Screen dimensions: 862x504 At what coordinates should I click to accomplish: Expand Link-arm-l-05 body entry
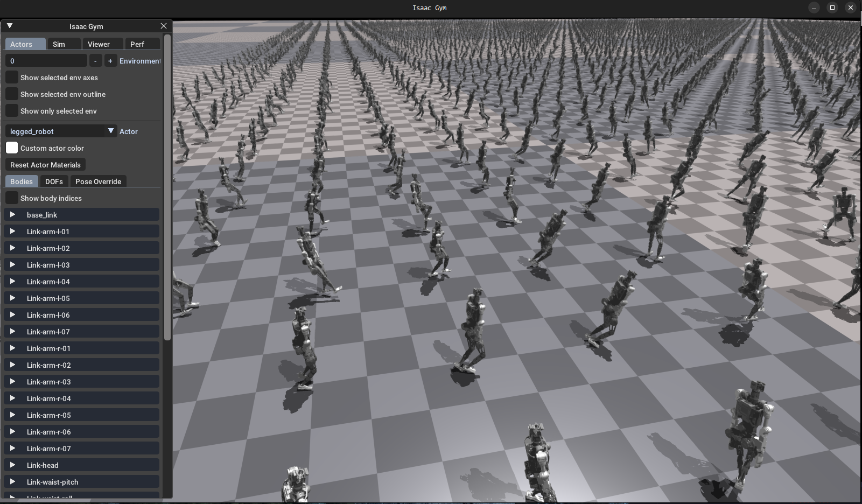(x=82, y=298)
